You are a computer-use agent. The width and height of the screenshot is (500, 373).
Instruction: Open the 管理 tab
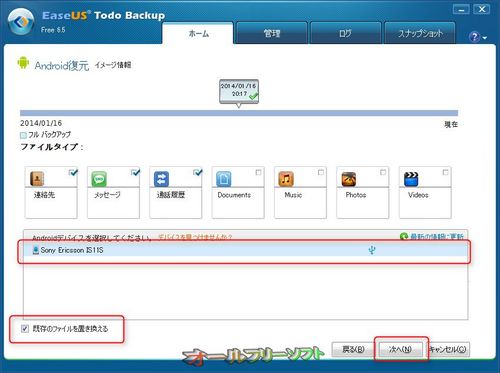[x=272, y=33]
